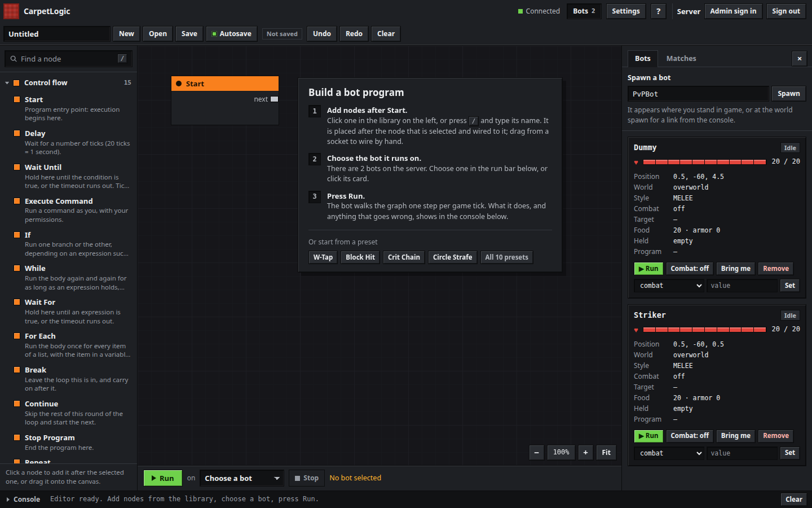The height and width of the screenshot is (508, 812).
Task: Click the CarpetLogic app logo
Action: pos(11,11)
